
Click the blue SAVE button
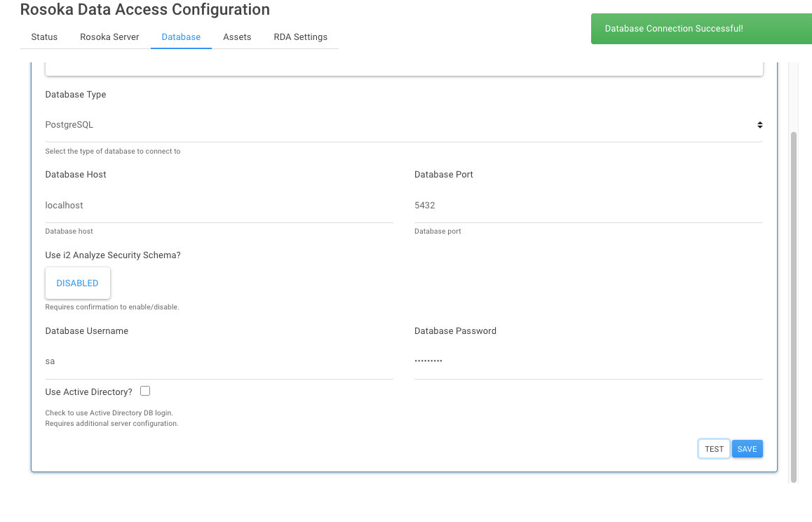[x=747, y=449]
